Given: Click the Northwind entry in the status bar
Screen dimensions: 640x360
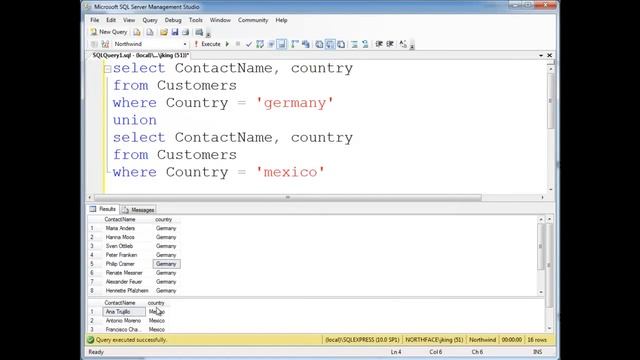Looking at the screenshot, I should point(482,340).
